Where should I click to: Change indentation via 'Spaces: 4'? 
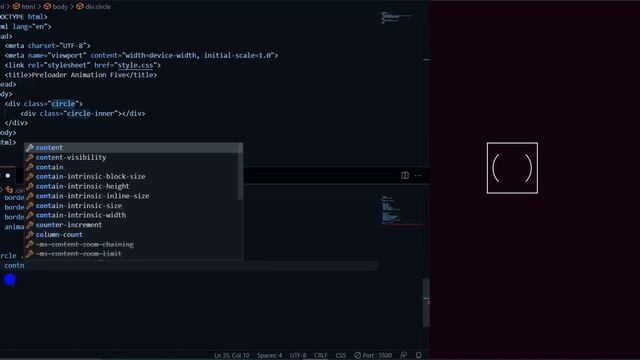pyautogui.click(x=269, y=356)
